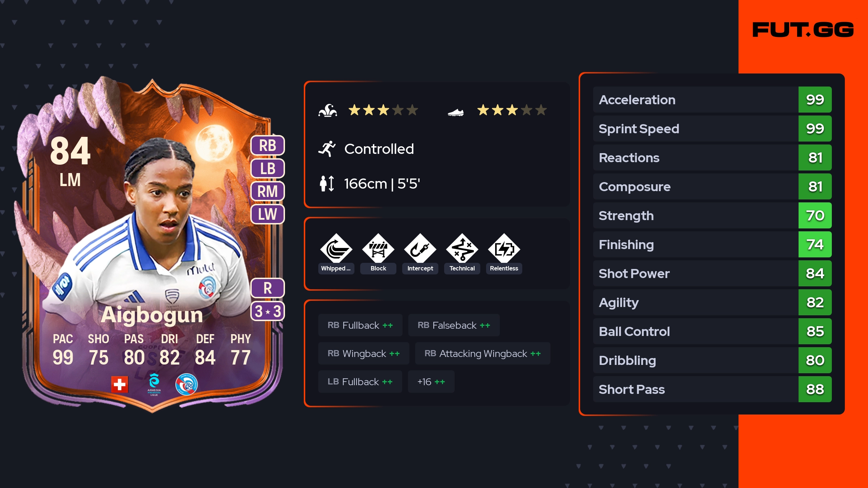Click the Strasbourg club badge on card
The width and height of the screenshot is (868, 488).
187,384
